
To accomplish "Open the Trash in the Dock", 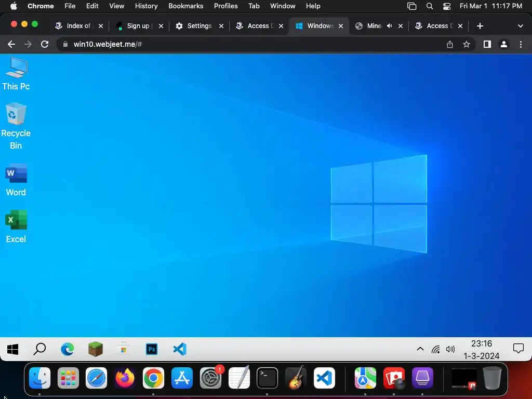I will coord(492,378).
